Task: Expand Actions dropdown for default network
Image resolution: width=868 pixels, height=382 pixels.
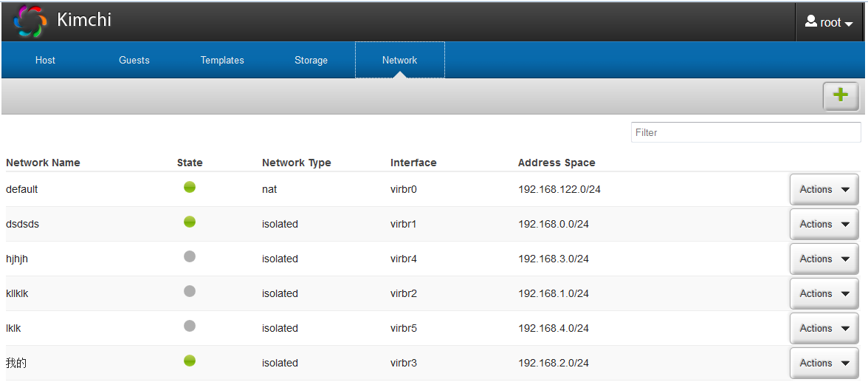Action: (824, 190)
